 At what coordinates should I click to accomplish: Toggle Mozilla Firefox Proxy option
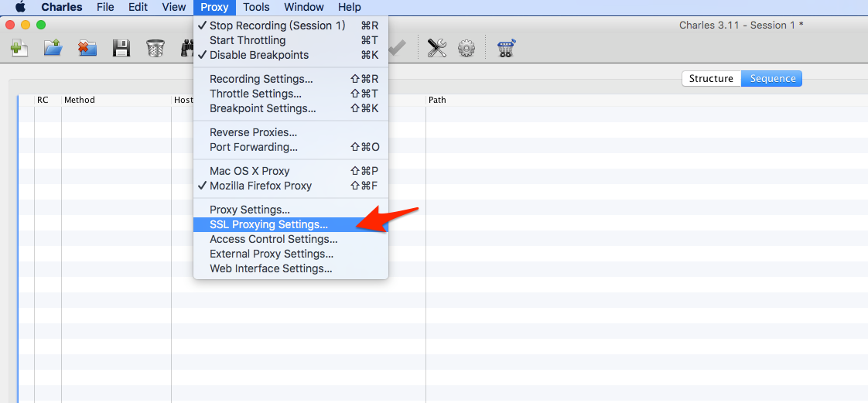[x=291, y=186]
